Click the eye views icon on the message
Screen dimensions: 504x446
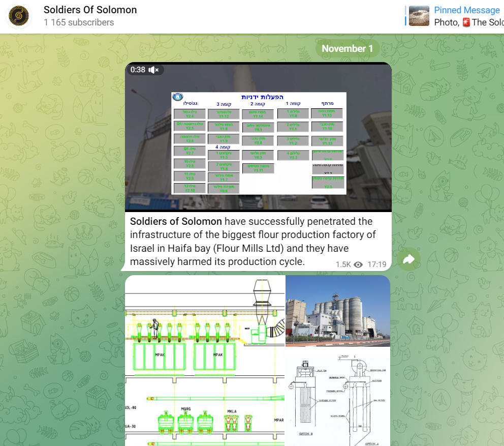pos(358,264)
